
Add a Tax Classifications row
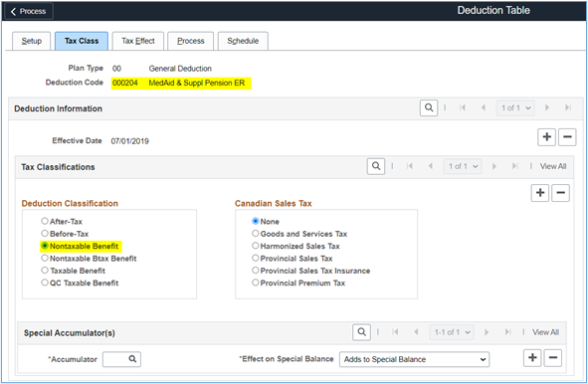coord(540,193)
